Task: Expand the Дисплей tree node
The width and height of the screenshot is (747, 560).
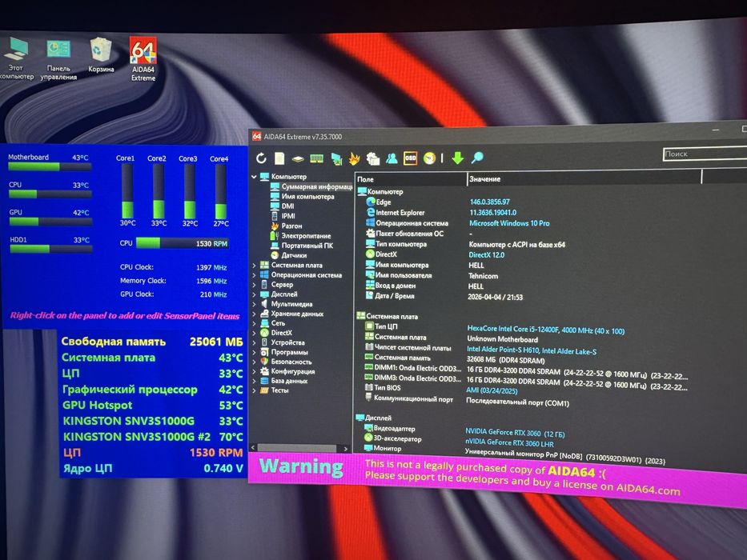Action: pyautogui.click(x=254, y=294)
